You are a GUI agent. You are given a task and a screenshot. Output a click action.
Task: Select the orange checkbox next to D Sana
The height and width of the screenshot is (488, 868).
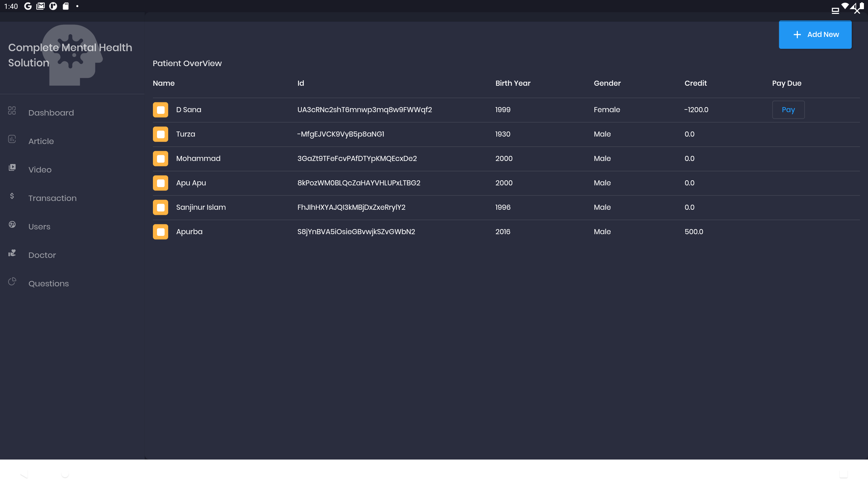[160, 110]
